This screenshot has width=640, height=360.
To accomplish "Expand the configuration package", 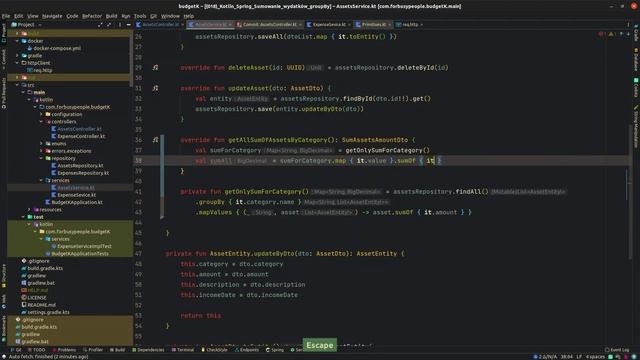I will pos(41,114).
